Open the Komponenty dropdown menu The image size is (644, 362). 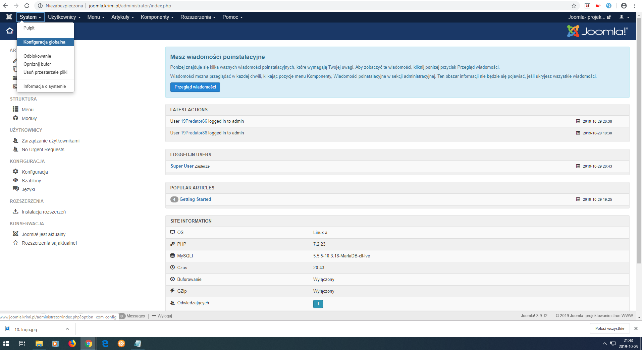point(157,17)
